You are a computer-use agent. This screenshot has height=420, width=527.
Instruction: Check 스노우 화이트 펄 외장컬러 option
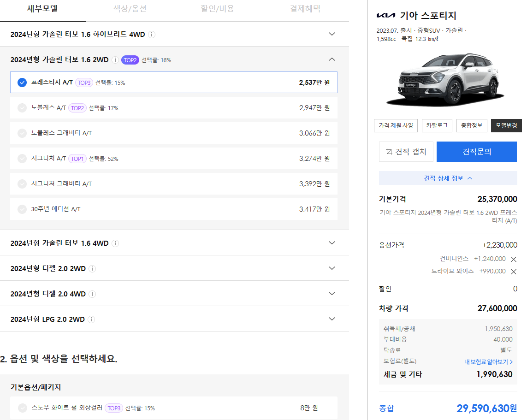tap(22, 408)
